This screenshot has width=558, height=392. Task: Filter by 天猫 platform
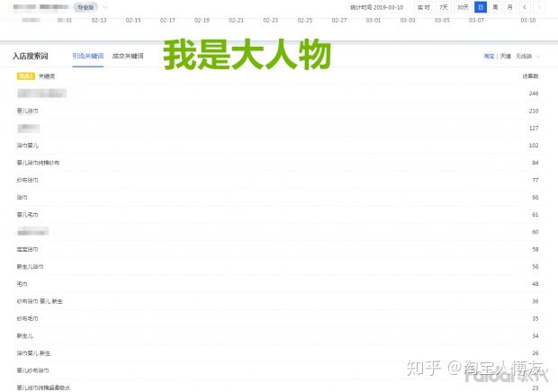point(505,56)
